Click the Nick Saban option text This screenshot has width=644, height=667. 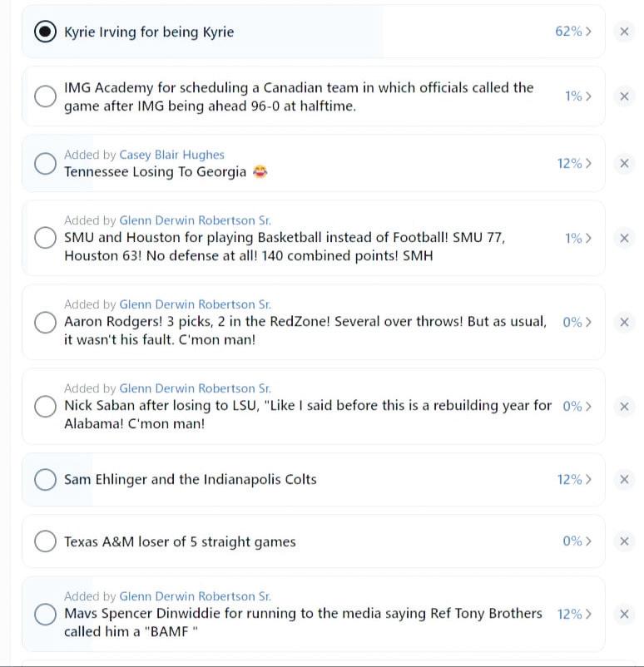pyautogui.click(x=308, y=414)
